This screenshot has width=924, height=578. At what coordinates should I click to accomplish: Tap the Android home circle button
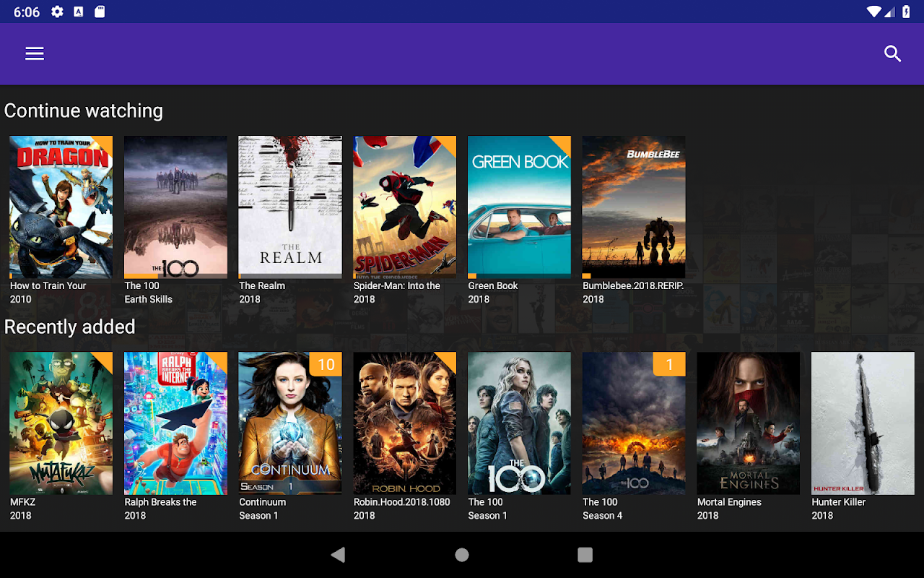pyautogui.click(x=462, y=555)
